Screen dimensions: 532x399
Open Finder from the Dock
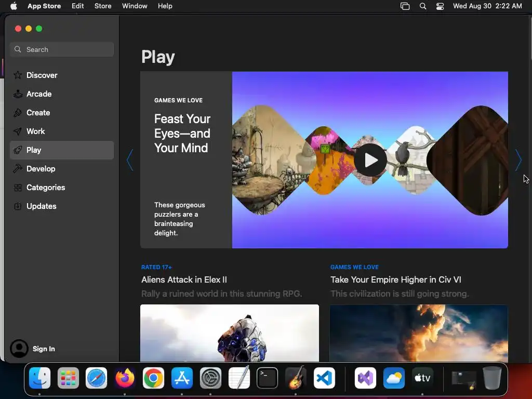[39, 378]
